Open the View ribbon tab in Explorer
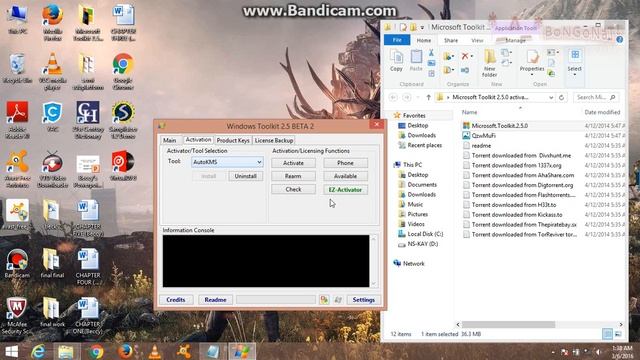Viewport: 640px width, 360px height. [477, 40]
